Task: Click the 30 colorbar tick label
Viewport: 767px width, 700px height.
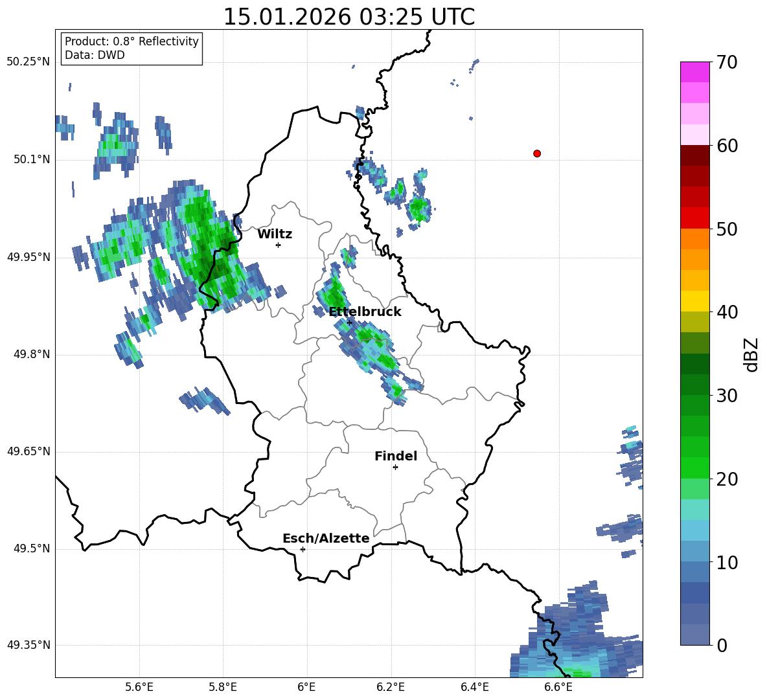Action: (726, 396)
